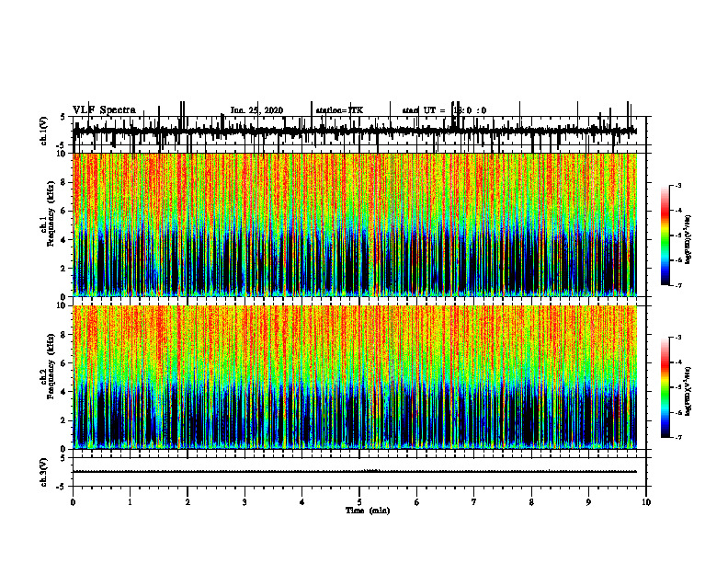Click the ch.1 spectrogram color bar

coord(665,235)
